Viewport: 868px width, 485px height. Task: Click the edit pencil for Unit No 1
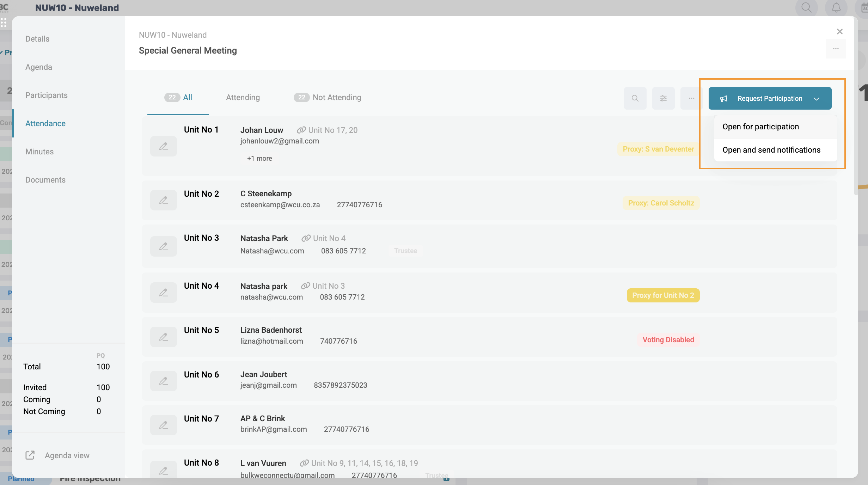[163, 146]
